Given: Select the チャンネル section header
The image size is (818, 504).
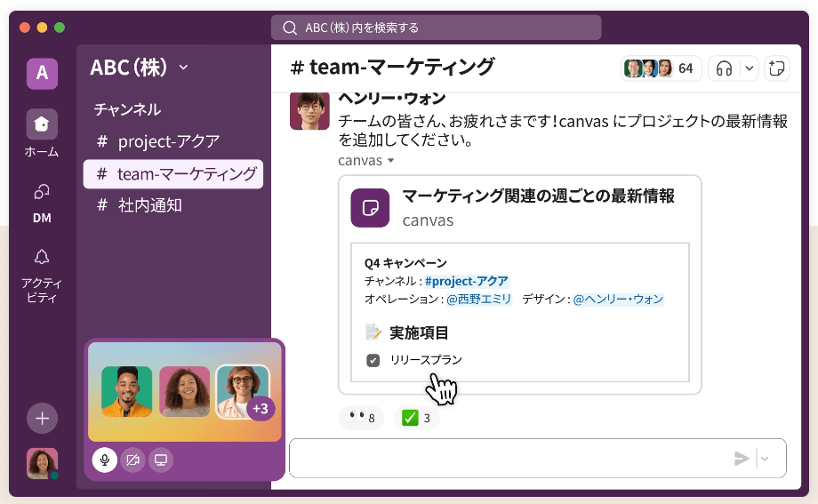Looking at the screenshot, I should (127, 109).
